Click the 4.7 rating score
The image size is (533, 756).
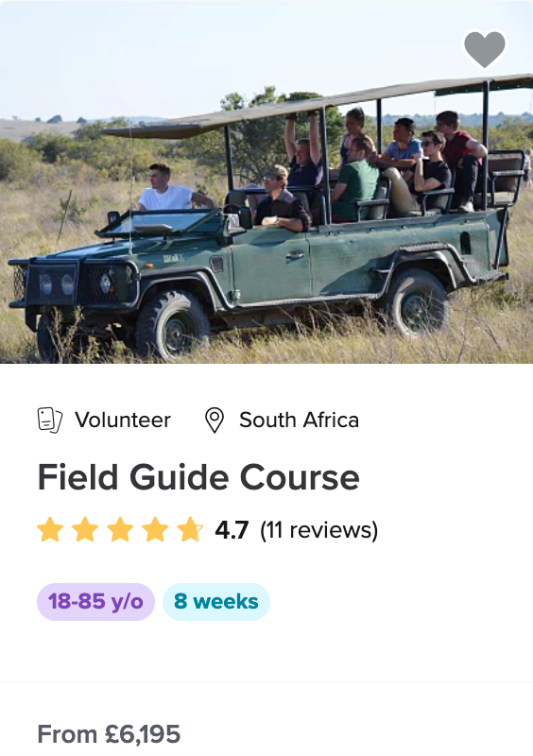pyautogui.click(x=232, y=530)
